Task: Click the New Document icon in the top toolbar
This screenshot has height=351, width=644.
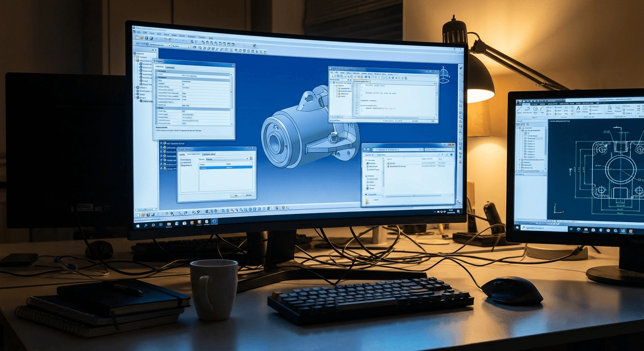Action: [137, 38]
